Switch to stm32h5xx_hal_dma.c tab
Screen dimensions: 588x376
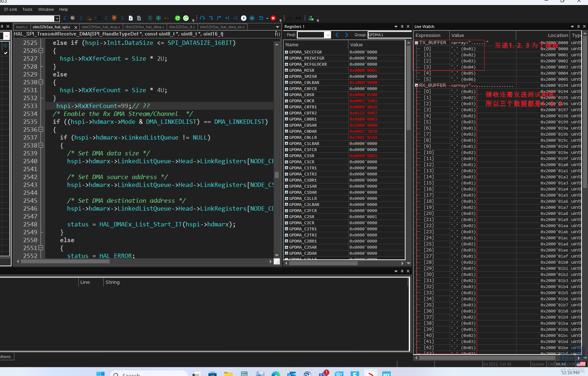tap(145, 27)
